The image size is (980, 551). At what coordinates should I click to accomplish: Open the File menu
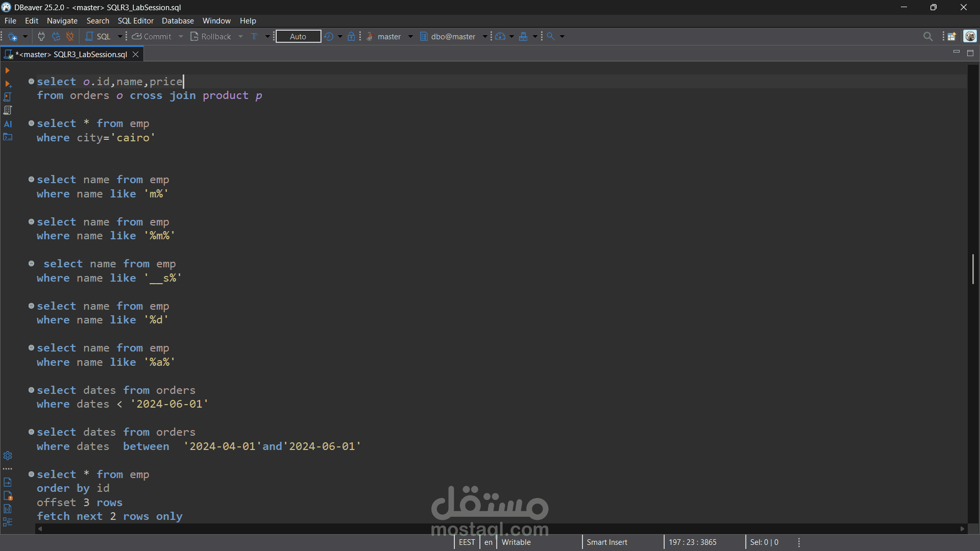pyautogui.click(x=10, y=21)
